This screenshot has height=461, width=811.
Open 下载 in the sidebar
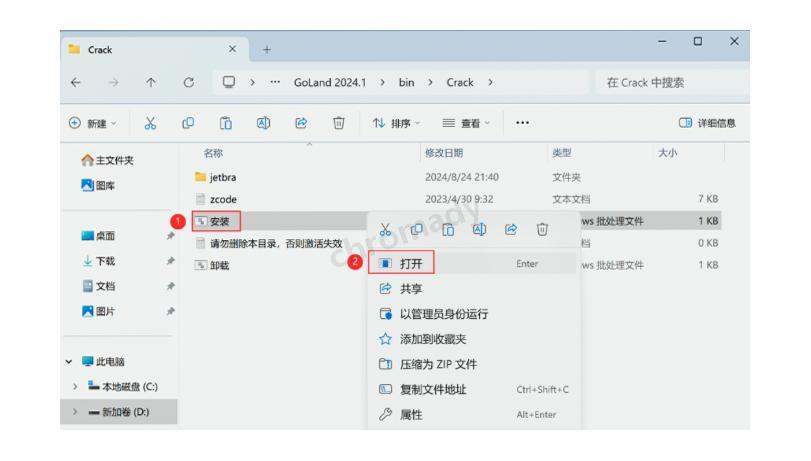click(98, 261)
